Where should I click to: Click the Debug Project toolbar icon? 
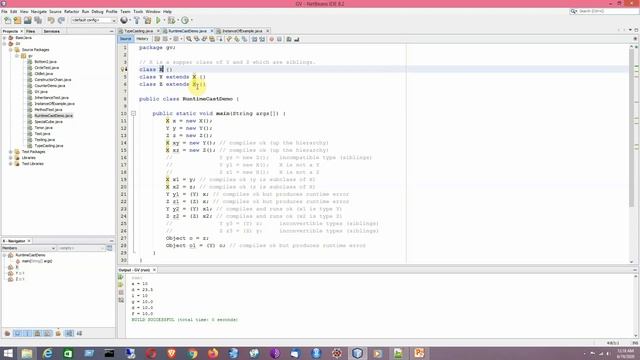click(x=171, y=20)
